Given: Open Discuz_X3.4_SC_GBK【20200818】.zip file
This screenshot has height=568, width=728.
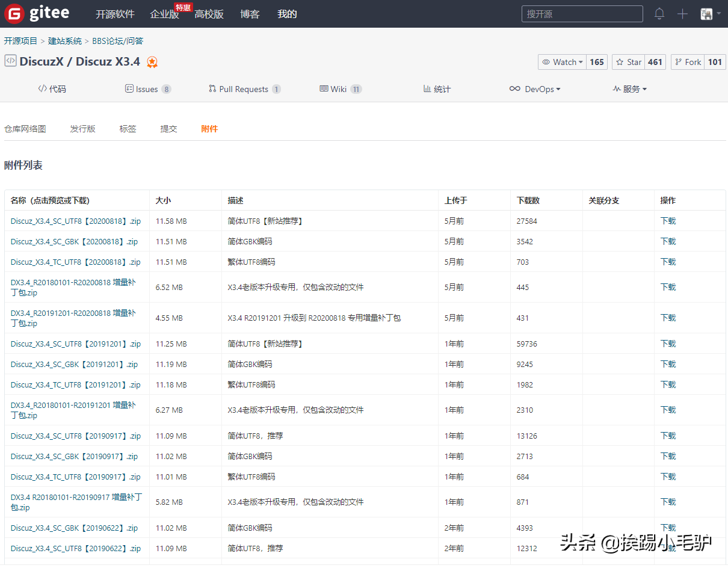Looking at the screenshot, I should pyautogui.click(x=74, y=241).
